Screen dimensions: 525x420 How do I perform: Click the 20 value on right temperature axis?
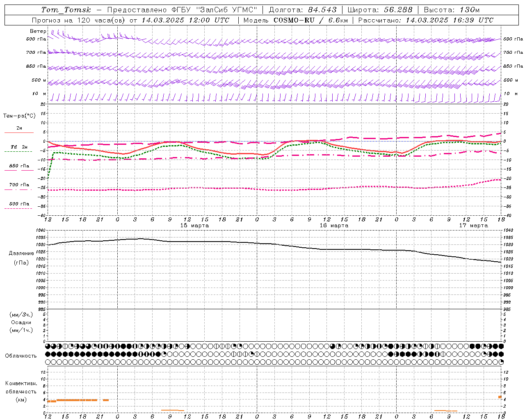point(506,104)
